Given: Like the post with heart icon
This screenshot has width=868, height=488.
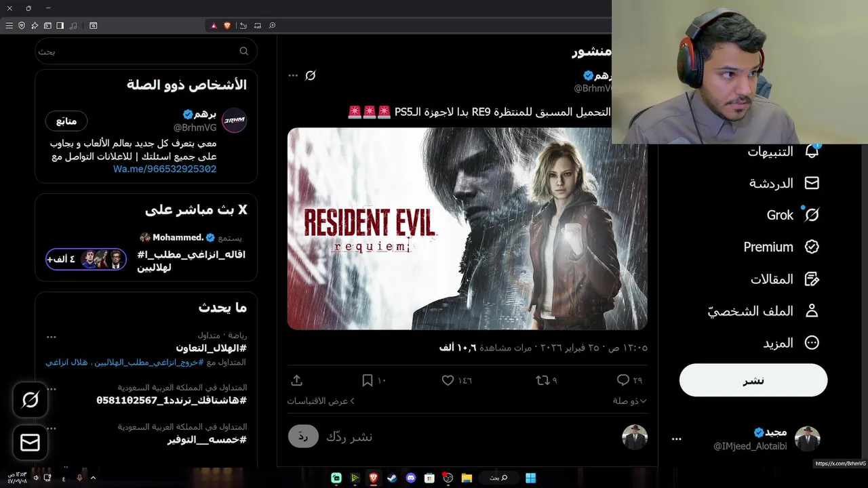Looking at the screenshot, I should [x=448, y=380].
